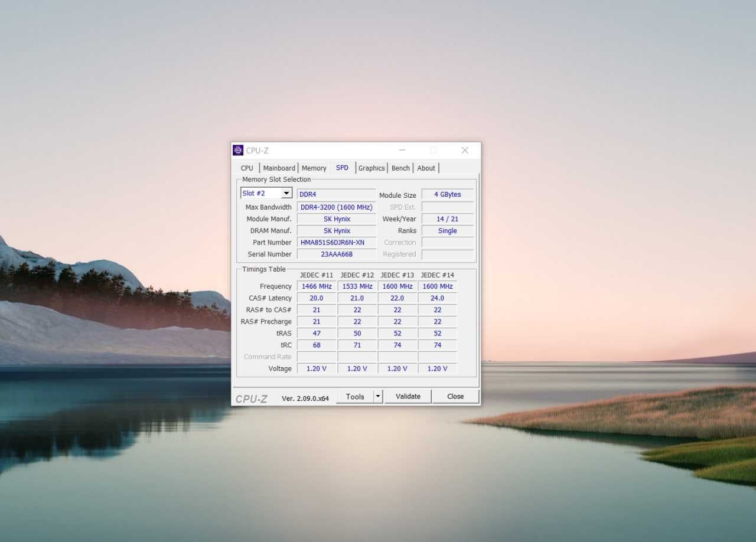This screenshot has height=542, width=756.
Task: Click the DDR4 memory type field
Action: pyautogui.click(x=336, y=194)
